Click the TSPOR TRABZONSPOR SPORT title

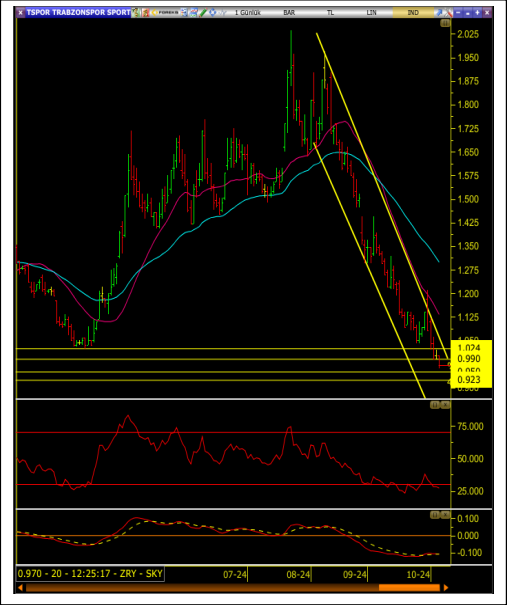[78, 12]
